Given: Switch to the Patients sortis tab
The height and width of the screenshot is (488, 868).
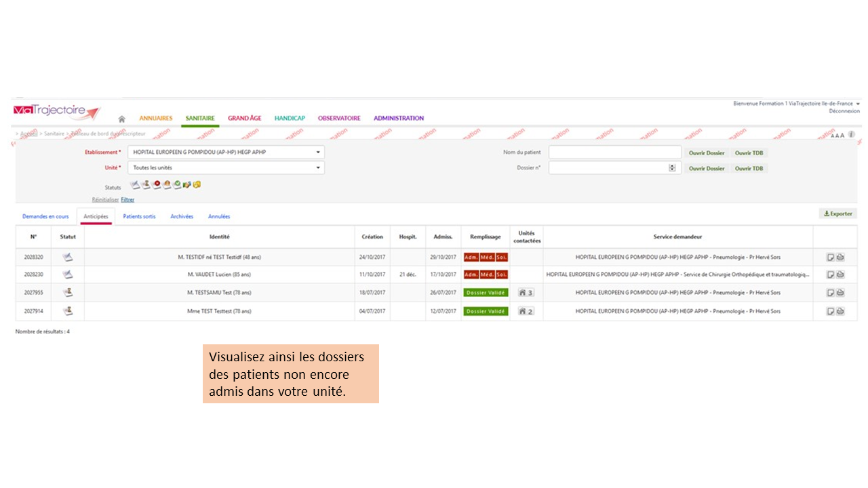Looking at the screenshot, I should pos(139,217).
